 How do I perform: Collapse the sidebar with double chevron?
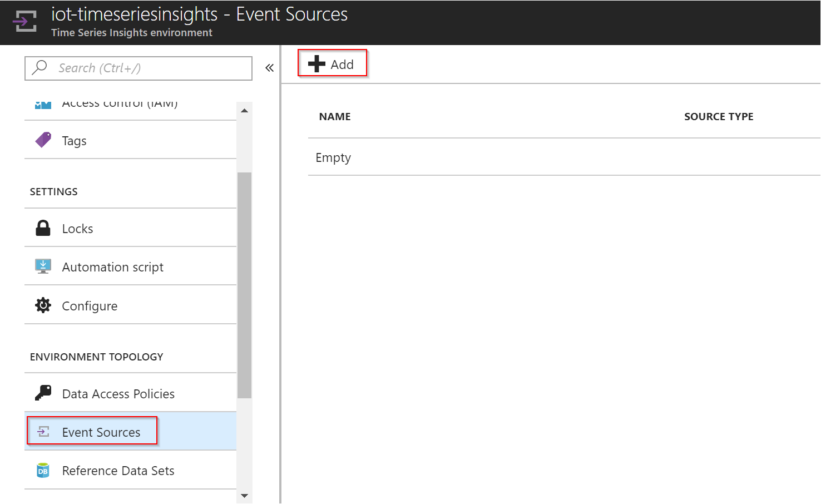point(269,68)
